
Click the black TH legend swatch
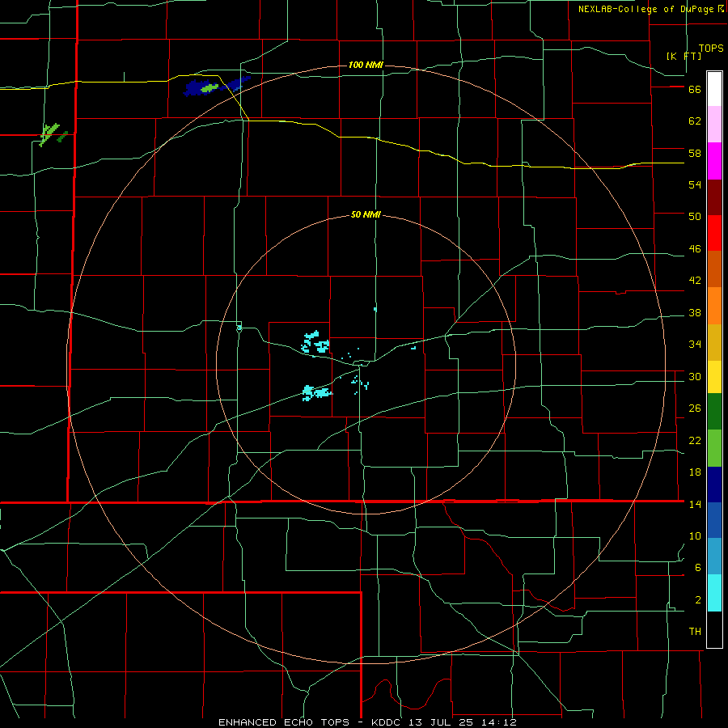coord(714,629)
